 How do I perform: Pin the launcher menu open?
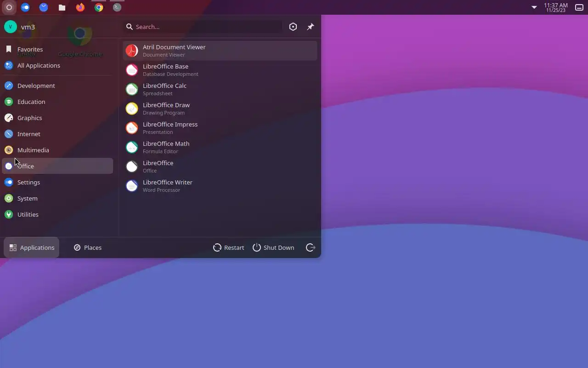point(311,27)
